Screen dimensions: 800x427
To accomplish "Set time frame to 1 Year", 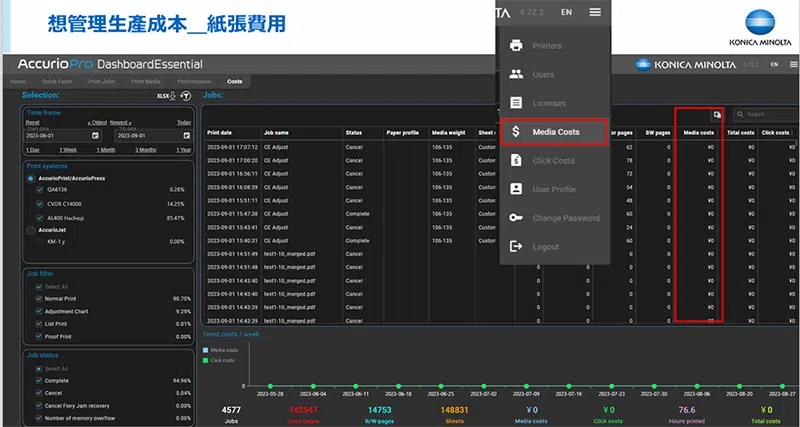I will (184, 150).
